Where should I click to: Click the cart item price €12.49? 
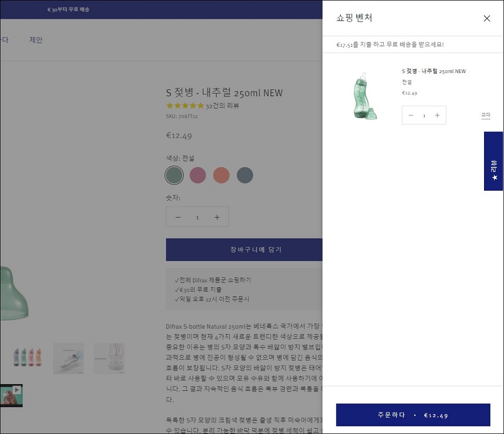pyautogui.click(x=409, y=93)
